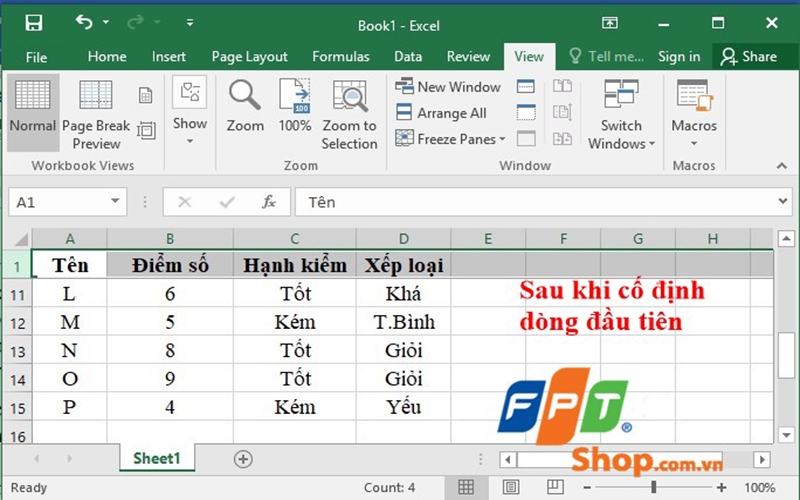Click the "Yếu" cell

click(x=404, y=407)
